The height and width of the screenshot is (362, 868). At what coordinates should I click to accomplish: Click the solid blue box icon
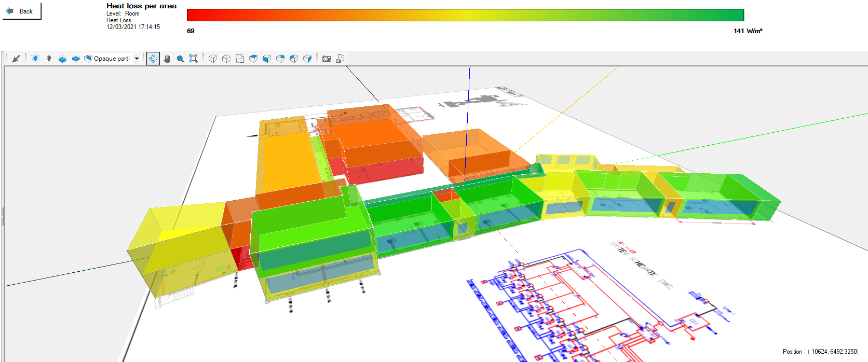tap(76, 59)
